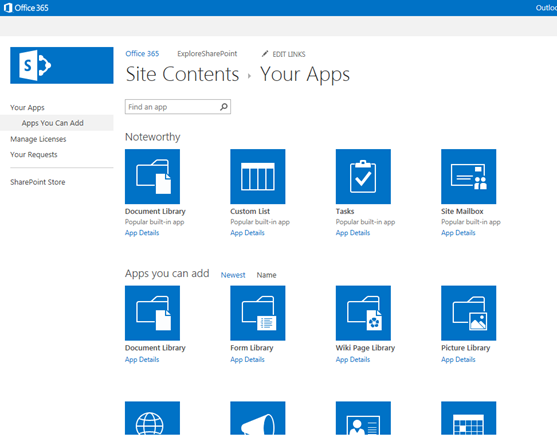Click the Site Mailbox title text
557x441 pixels.
462,211
